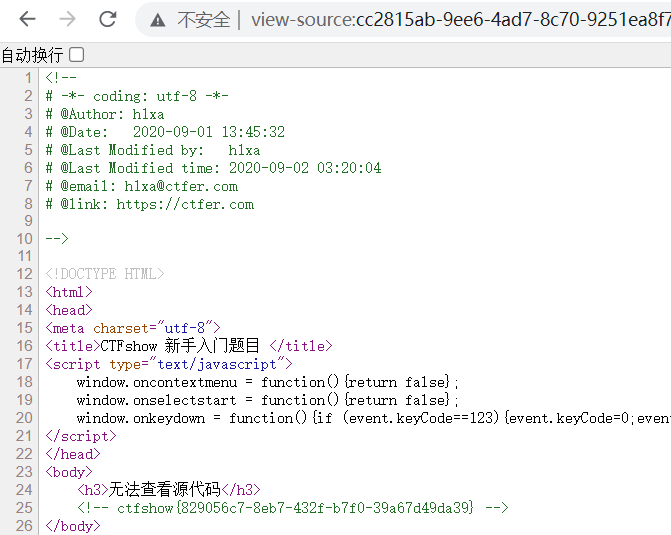Screen dimensions: 671x535
Task: Click the closing </head> tag
Action: click(x=73, y=454)
